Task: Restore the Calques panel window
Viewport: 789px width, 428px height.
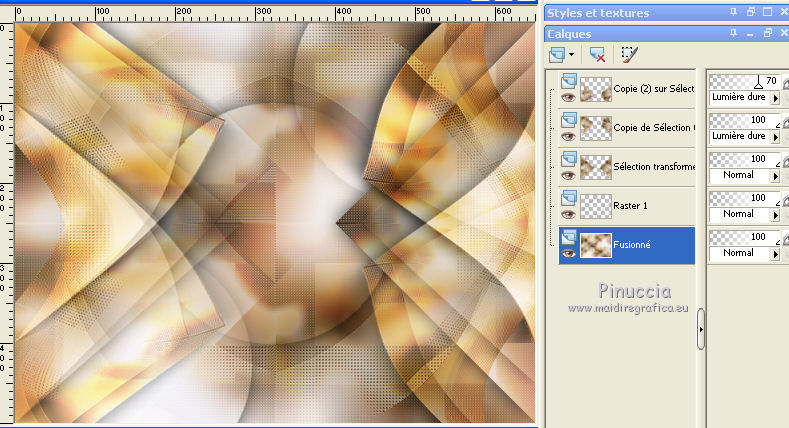Action: pyautogui.click(x=768, y=33)
